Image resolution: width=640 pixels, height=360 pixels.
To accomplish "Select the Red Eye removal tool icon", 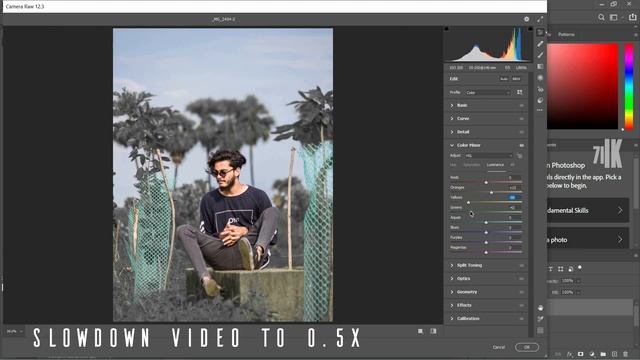I will [540, 89].
